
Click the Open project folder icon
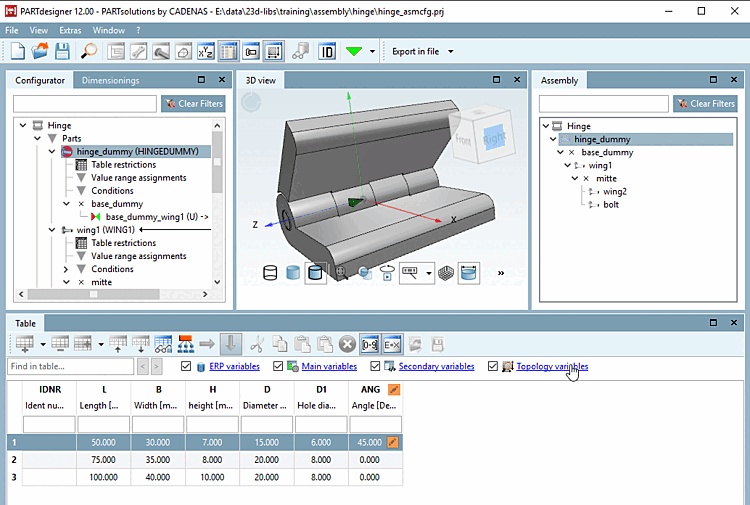[x=40, y=51]
